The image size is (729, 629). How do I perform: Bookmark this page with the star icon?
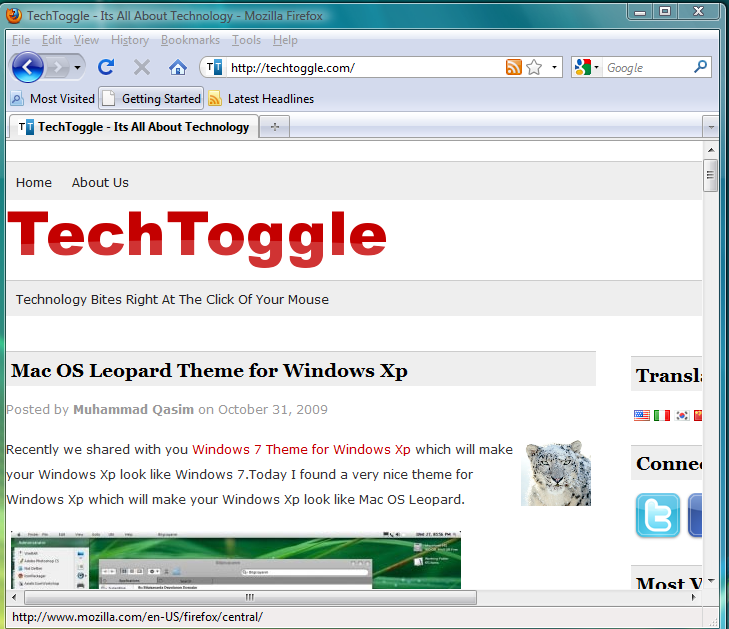(534, 67)
